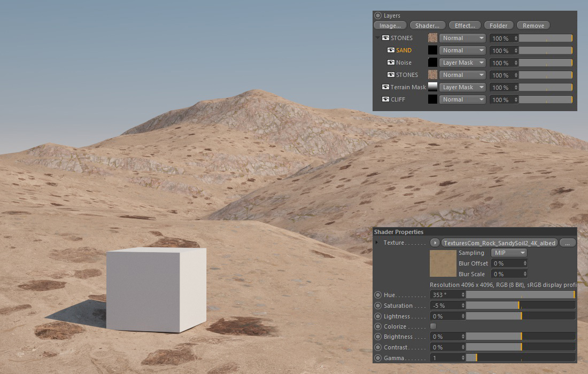
Task: Click the Gamma keyframe circle icon
Action: [378, 358]
